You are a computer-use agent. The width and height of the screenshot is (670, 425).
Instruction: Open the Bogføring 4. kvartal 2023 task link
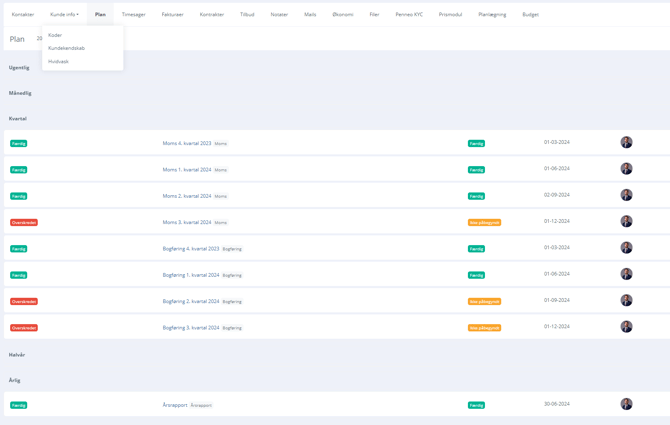click(191, 248)
